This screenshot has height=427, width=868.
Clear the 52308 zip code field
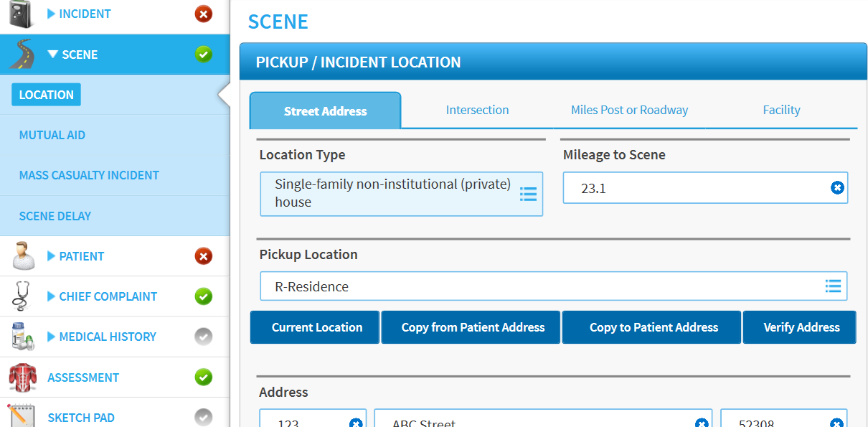click(837, 424)
